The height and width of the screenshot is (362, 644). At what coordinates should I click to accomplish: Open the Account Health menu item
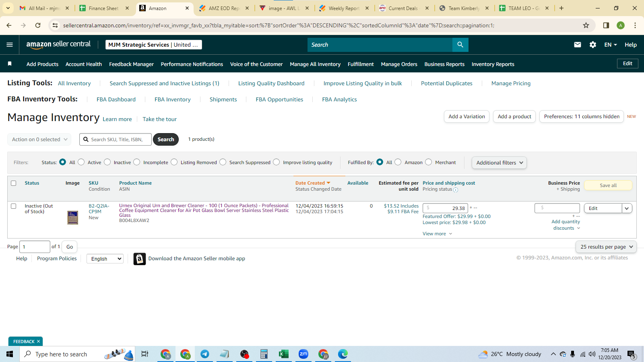click(x=84, y=64)
